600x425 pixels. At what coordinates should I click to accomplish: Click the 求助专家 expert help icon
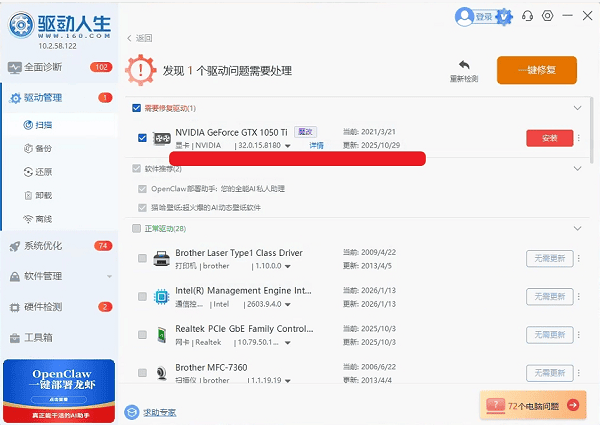point(132,412)
